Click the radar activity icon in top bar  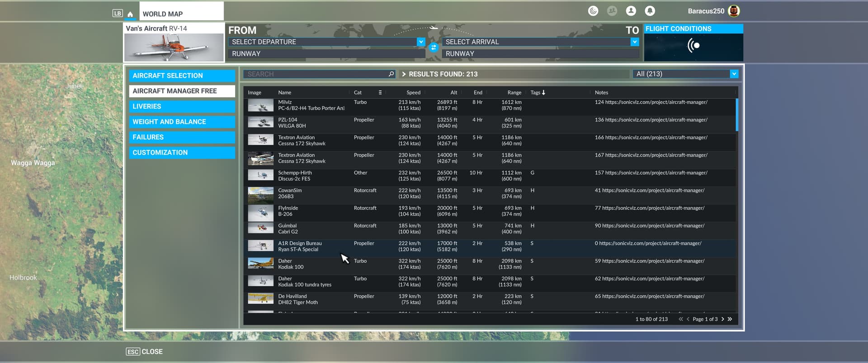(593, 11)
